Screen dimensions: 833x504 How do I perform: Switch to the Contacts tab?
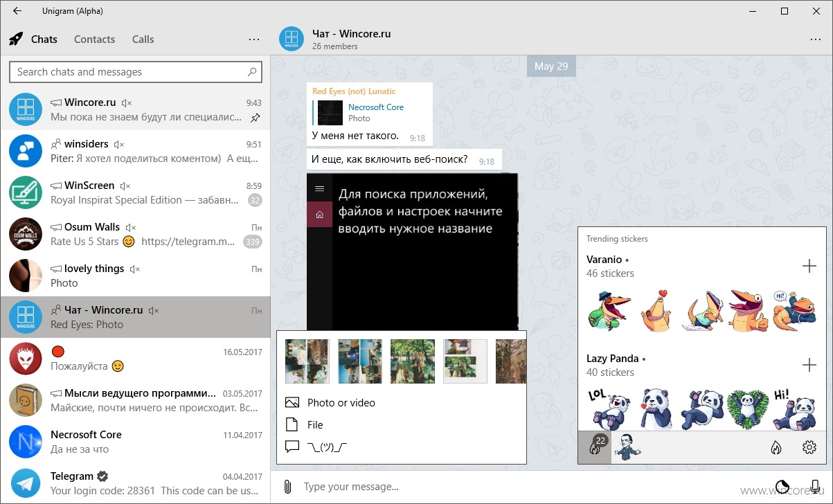point(94,39)
